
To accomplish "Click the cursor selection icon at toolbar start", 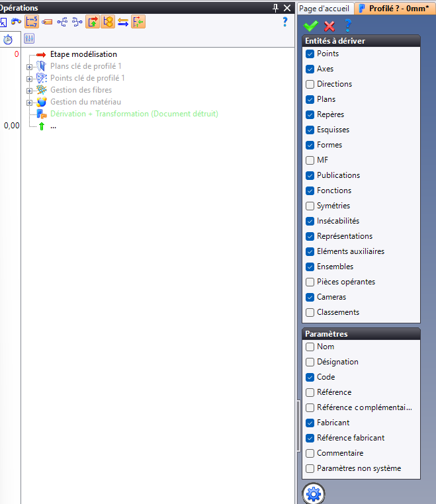I will click(x=3, y=22).
